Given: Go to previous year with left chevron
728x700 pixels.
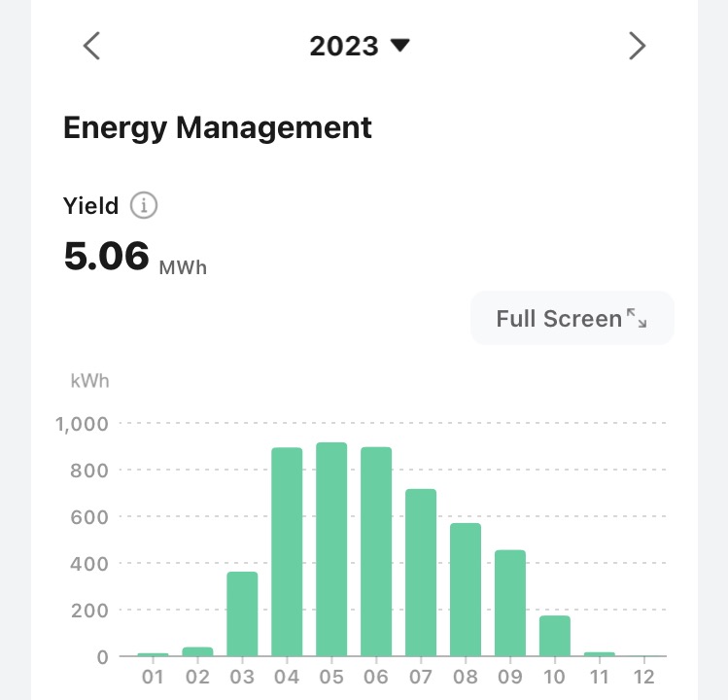Looking at the screenshot, I should (x=91, y=46).
